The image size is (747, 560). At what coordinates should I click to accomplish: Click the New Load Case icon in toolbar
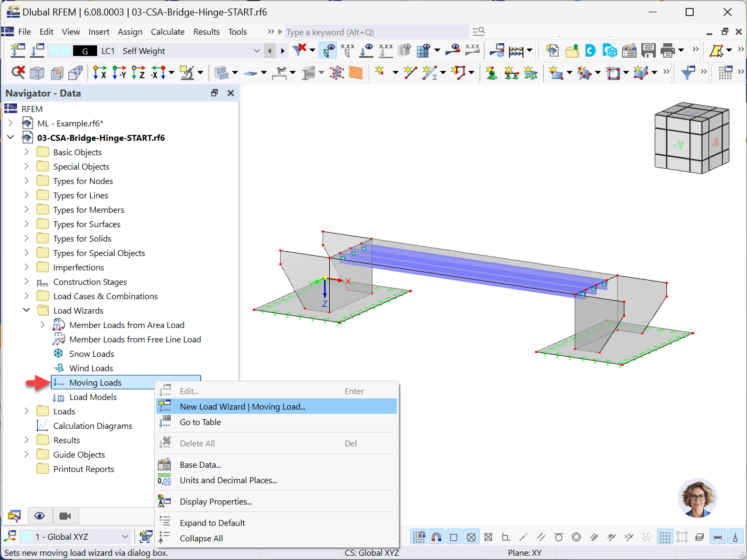tap(18, 51)
